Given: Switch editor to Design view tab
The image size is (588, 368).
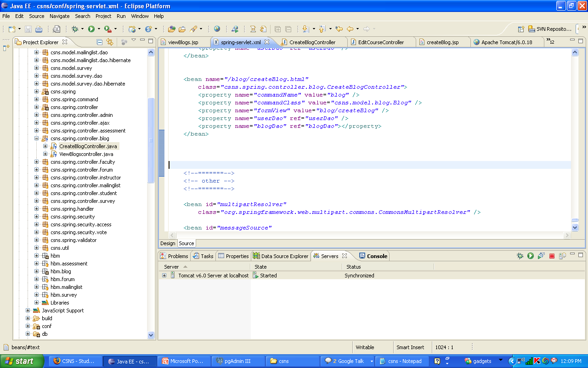Looking at the screenshot, I should (168, 243).
